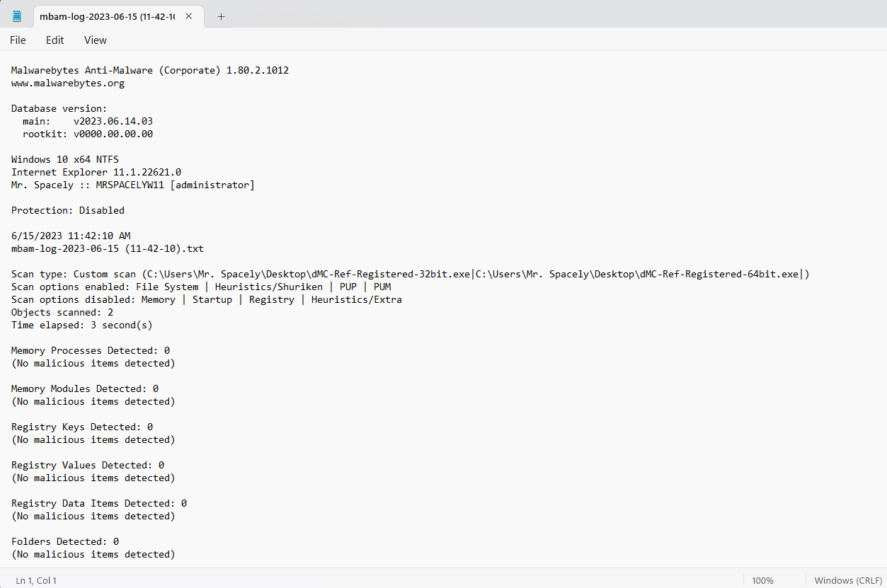Click the 'Folders Detected: 0' line

coord(65,542)
